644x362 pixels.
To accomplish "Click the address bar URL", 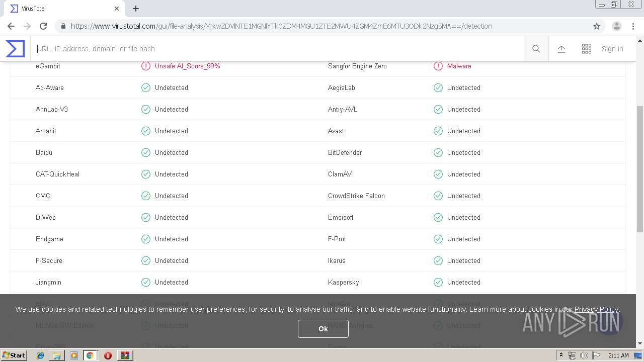I will [281, 26].
